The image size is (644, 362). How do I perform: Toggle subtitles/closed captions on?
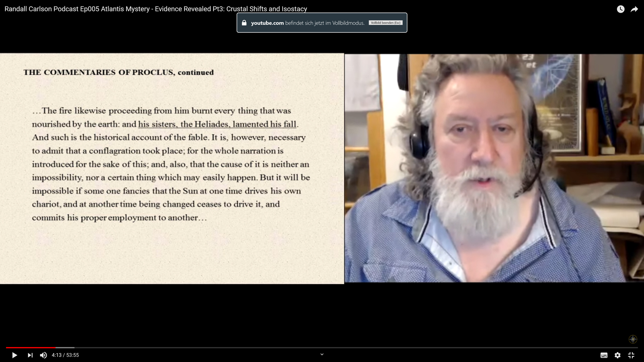tap(604, 355)
